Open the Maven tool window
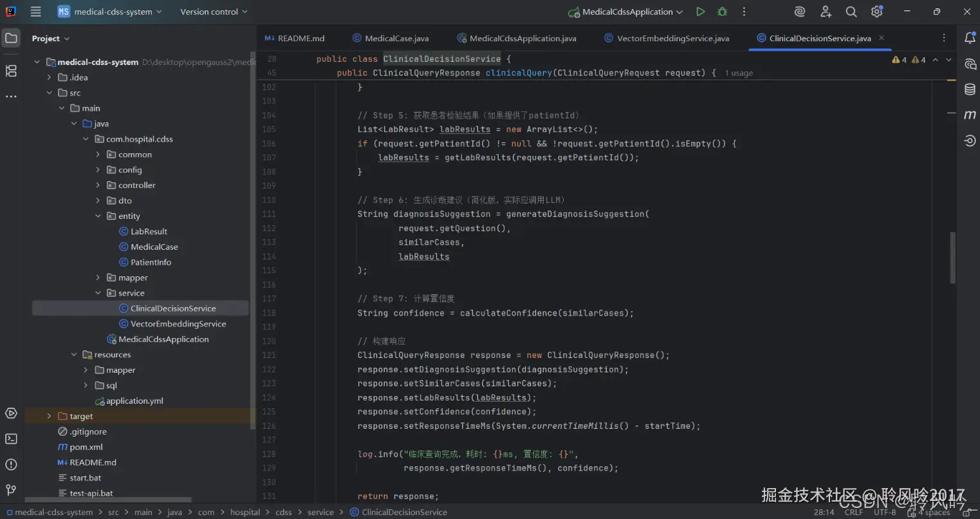This screenshot has width=980, height=519. tap(970, 115)
